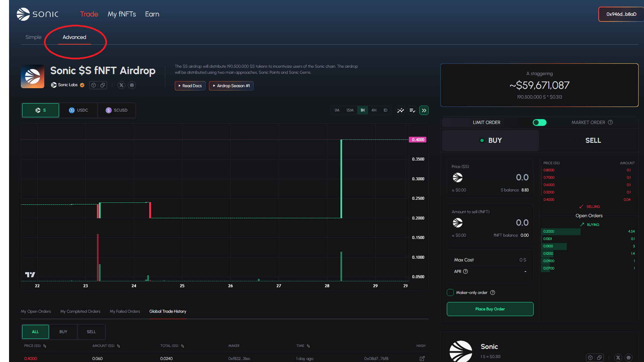This screenshot has width=644, height=362.
Task: Click the Price ($S) input field
Action: [x=503, y=177]
